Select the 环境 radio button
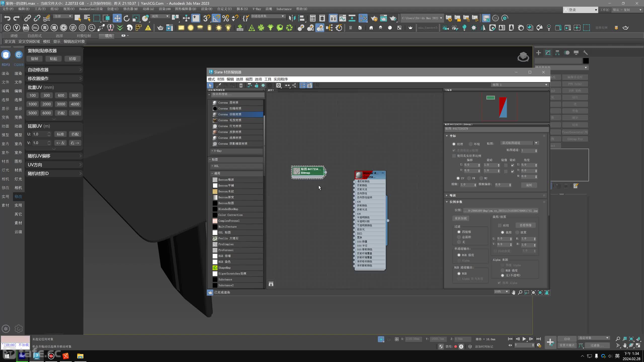644x362 pixels. coord(470,144)
